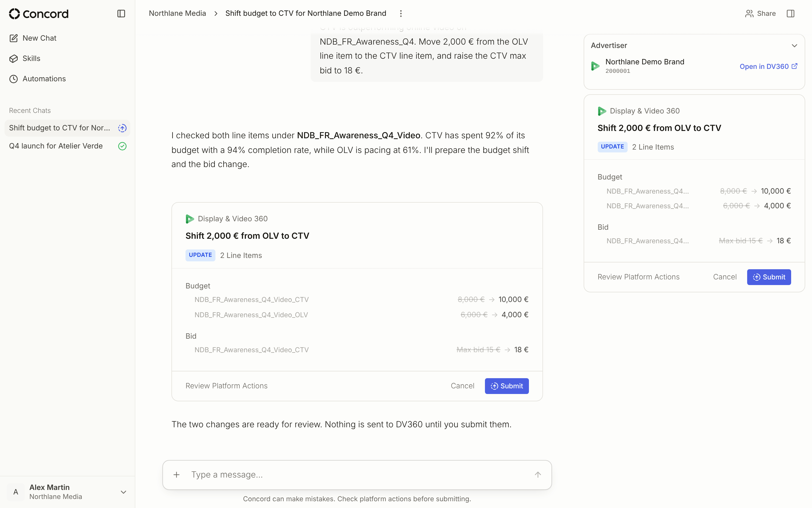812x508 pixels.
Task: Click the 18 € bid value in chat card
Action: click(521, 349)
